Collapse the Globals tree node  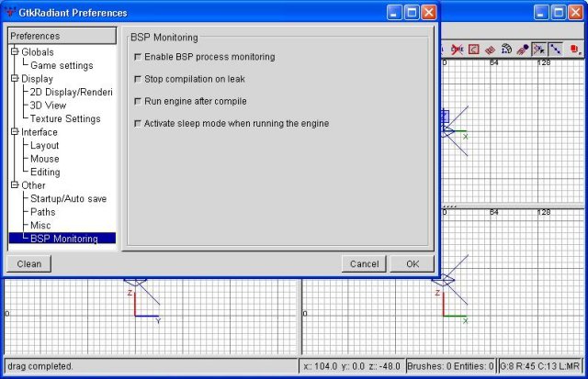click(15, 51)
